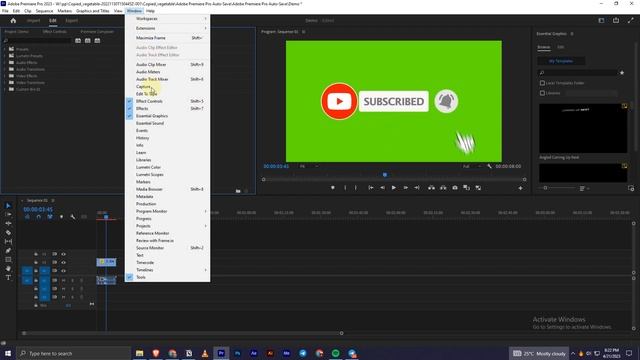Select the Rectangle tool
Viewport: 640px width, 360px height.
(8, 259)
